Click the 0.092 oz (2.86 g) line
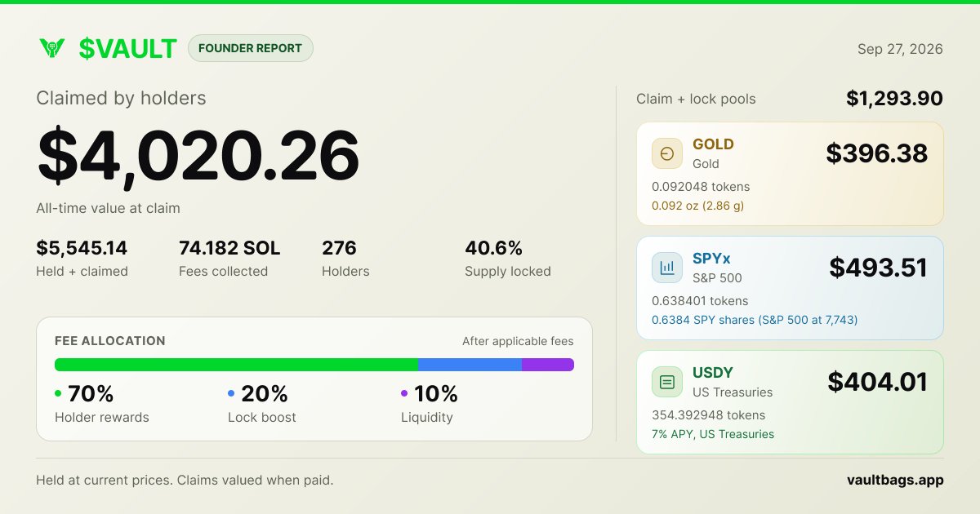This screenshot has width=980, height=514. [698, 206]
